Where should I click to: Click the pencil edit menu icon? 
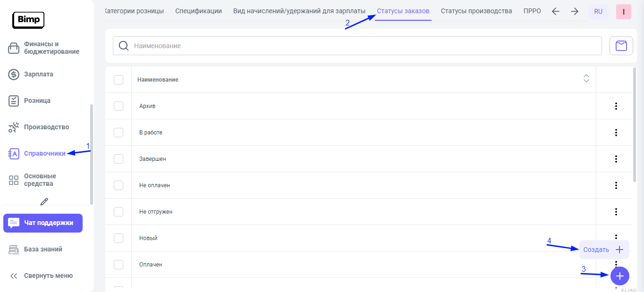(x=44, y=202)
